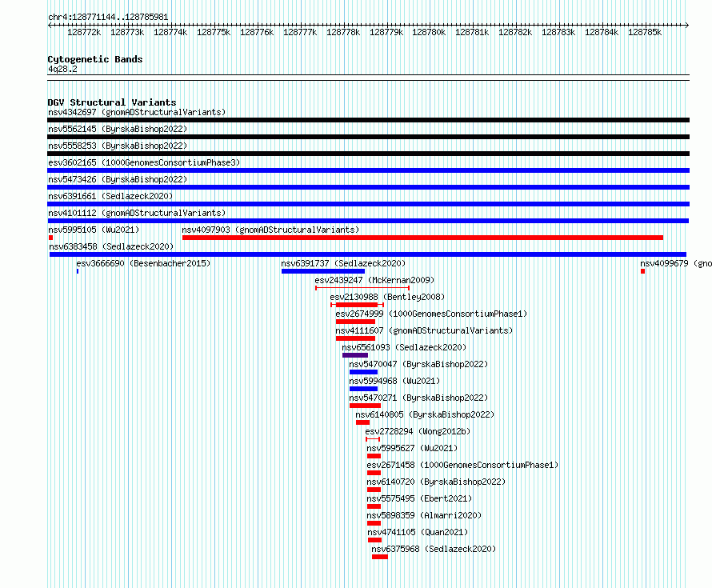Click the DGV Structural Variants track title
The width and height of the screenshot is (712, 588).
point(112,102)
